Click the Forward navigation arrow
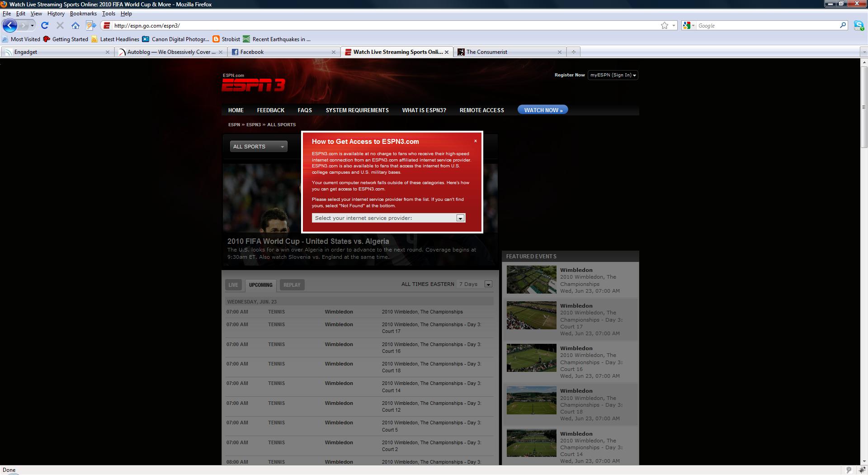This screenshot has width=868, height=475. 24,26
